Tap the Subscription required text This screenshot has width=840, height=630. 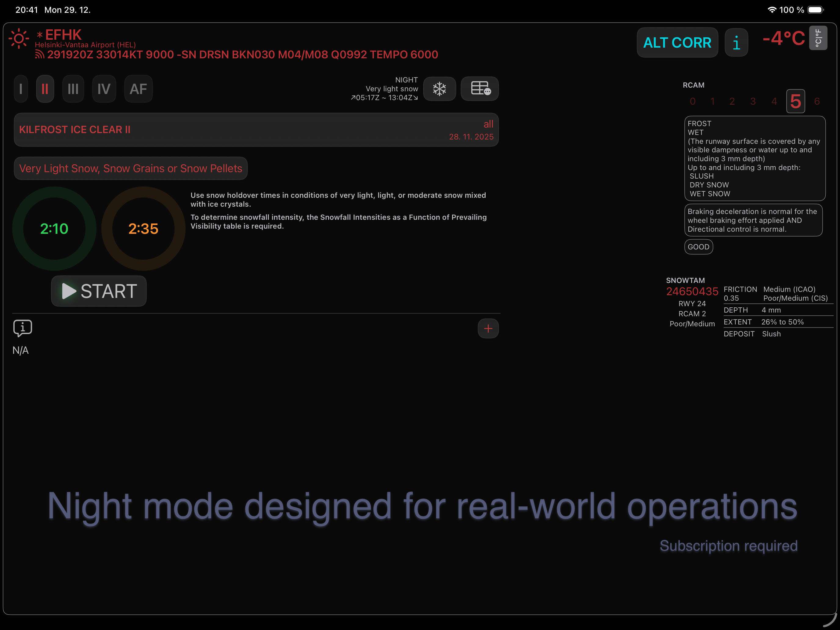point(728,546)
